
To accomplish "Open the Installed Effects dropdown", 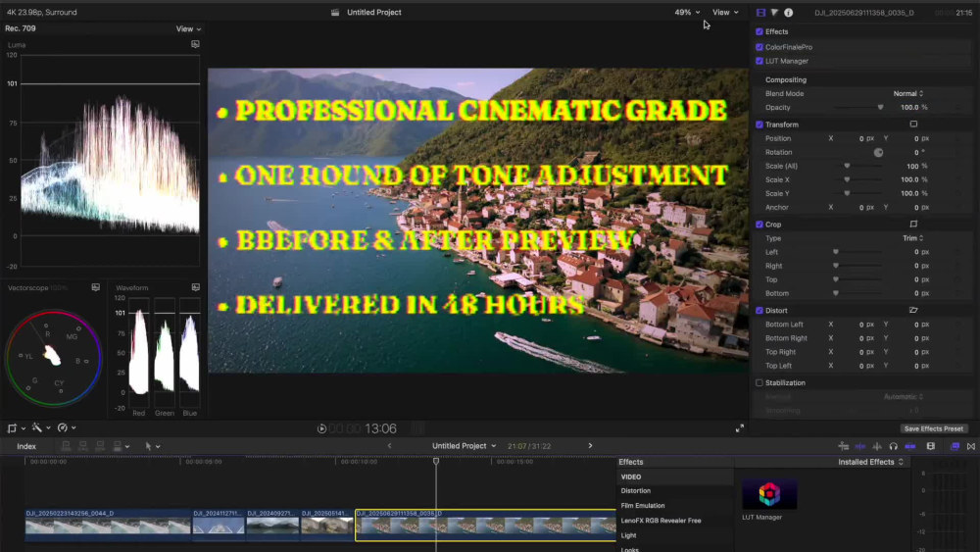I will click(870, 462).
